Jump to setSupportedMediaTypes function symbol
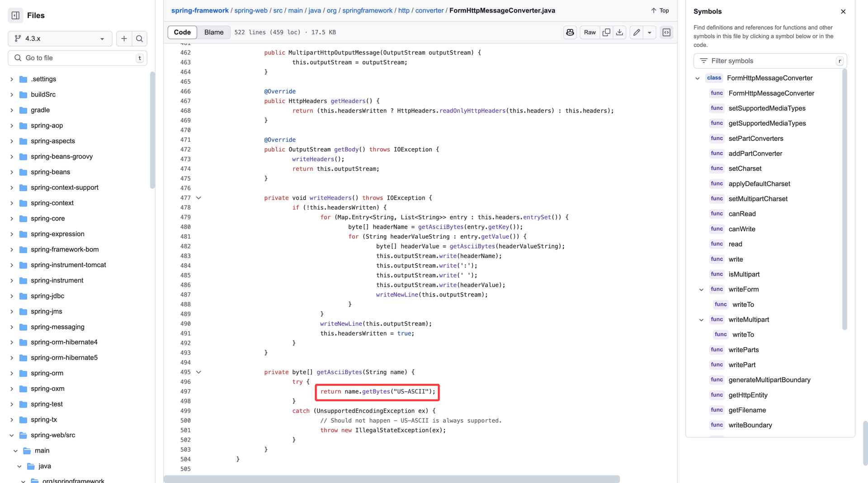The image size is (868, 483). click(767, 108)
